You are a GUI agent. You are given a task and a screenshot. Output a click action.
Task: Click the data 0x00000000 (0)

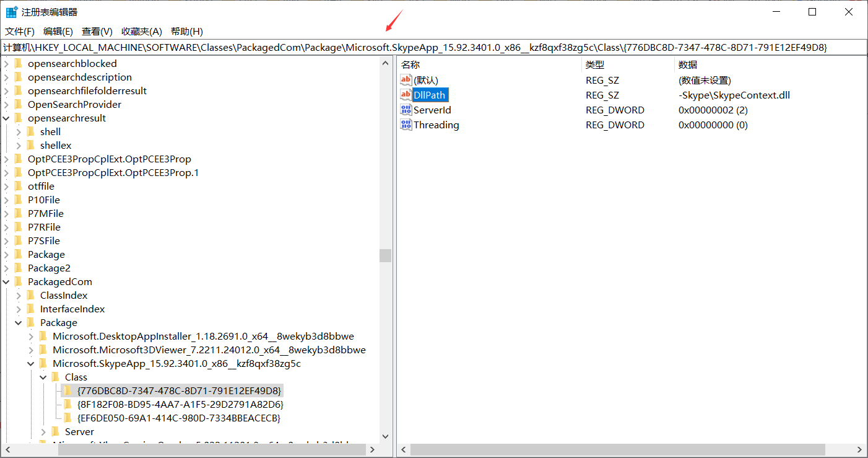[x=713, y=125]
